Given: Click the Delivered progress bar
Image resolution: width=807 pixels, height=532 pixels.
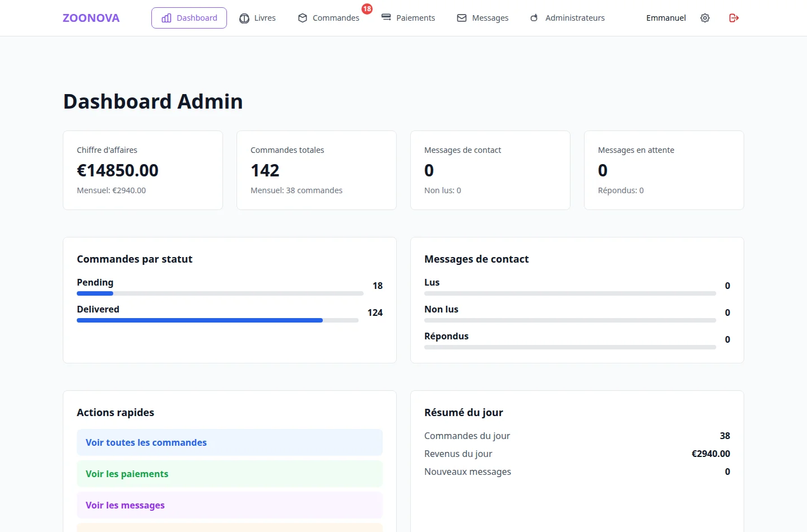Looking at the screenshot, I should (x=217, y=320).
